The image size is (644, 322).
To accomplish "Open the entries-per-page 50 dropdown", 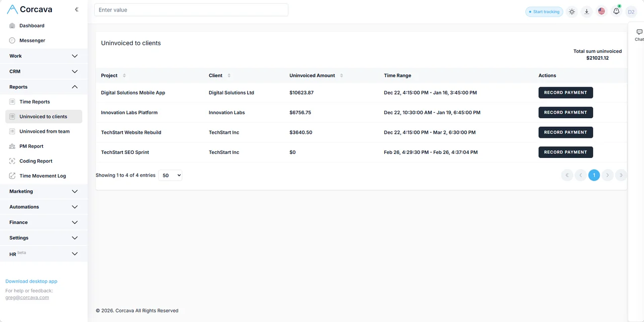I will click(x=170, y=176).
